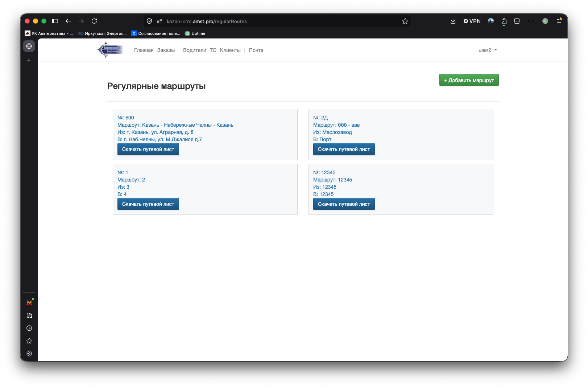Click the Автовокзал Восточный site logo
Image resolution: width=588 pixels, height=388 pixels.
coord(110,50)
